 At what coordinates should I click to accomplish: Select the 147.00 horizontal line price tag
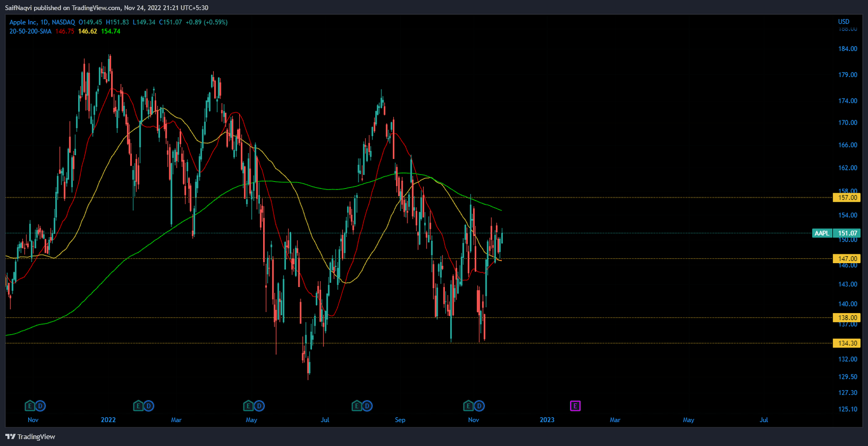[847, 259]
